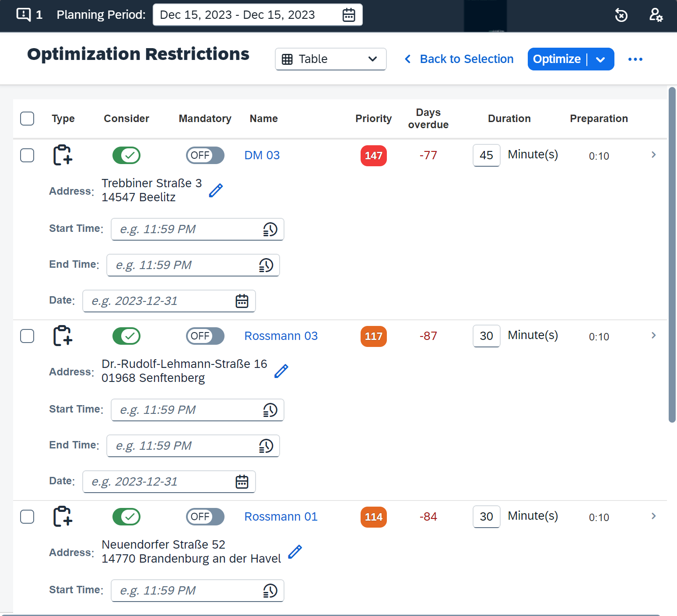Open time picker for Rossmann 03 End Time
The height and width of the screenshot is (616, 677).
[x=266, y=446]
